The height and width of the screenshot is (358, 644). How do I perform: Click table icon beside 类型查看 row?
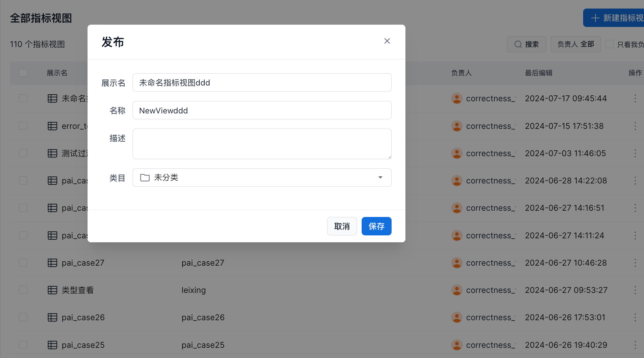click(x=52, y=290)
